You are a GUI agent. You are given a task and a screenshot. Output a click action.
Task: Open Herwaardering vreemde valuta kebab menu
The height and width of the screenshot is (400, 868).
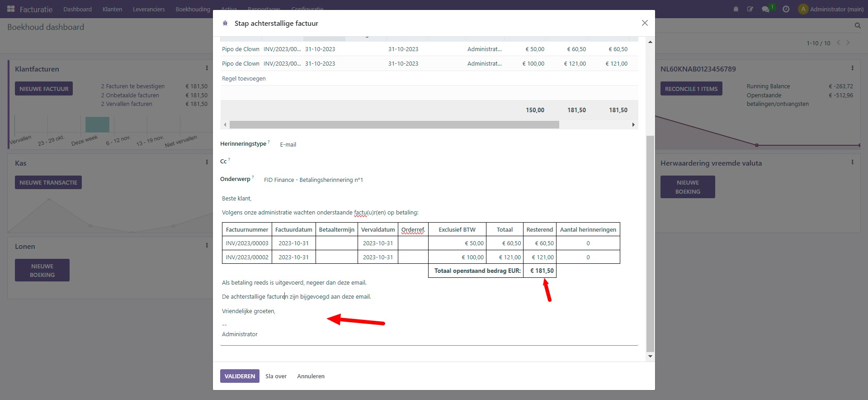point(853,162)
